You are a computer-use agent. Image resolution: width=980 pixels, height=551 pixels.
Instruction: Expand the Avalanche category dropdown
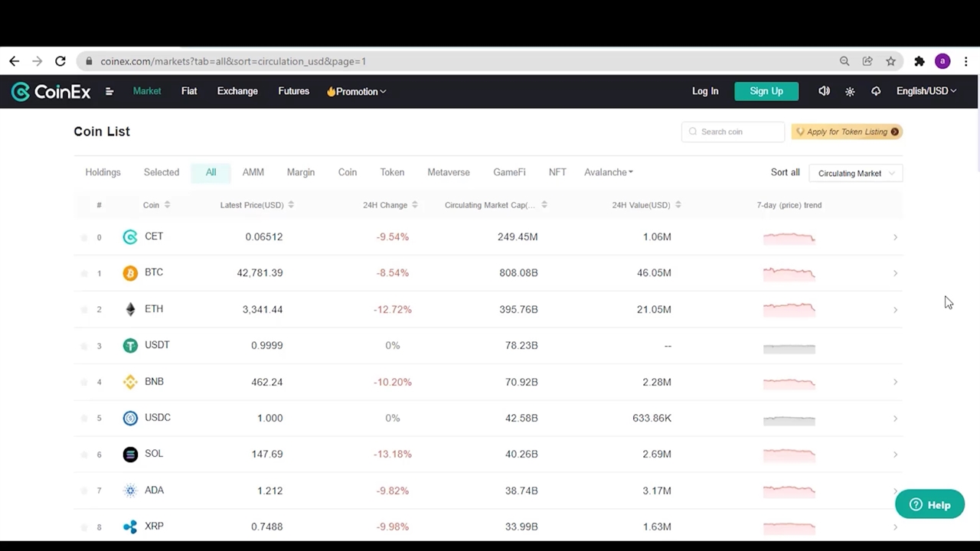point(608,172)
